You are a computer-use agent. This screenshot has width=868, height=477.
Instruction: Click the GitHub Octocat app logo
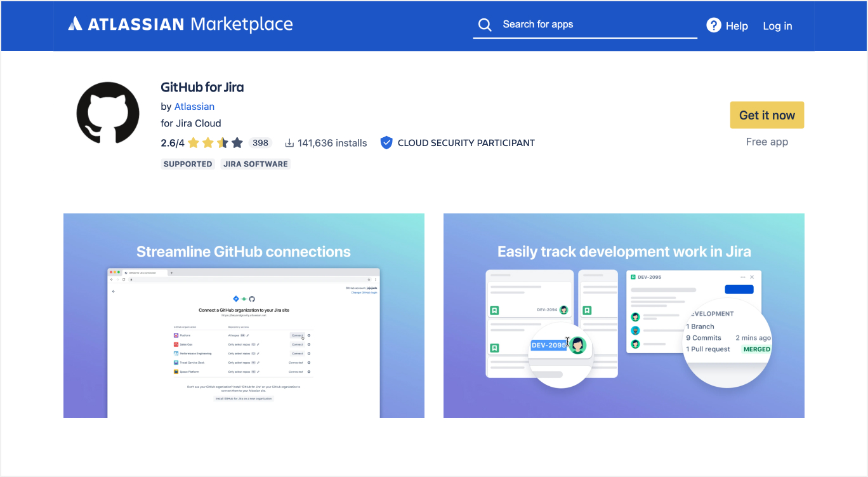[x=108, y=113]
